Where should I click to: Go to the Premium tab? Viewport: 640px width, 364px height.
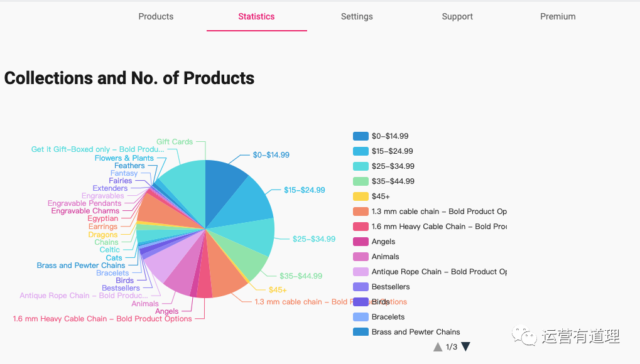(558, 16)
